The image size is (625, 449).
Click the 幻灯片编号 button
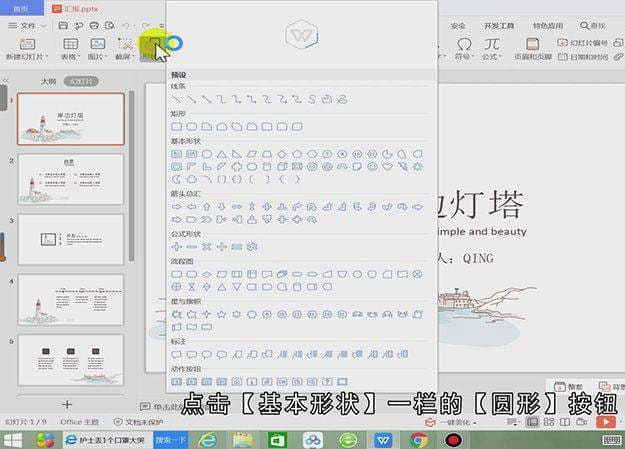pos(583,43)
